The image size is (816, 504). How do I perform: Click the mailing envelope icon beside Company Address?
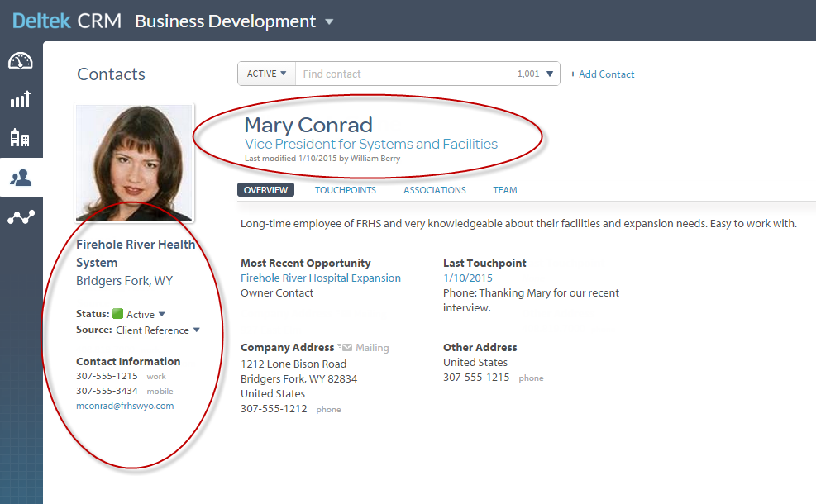pos(345,348)
